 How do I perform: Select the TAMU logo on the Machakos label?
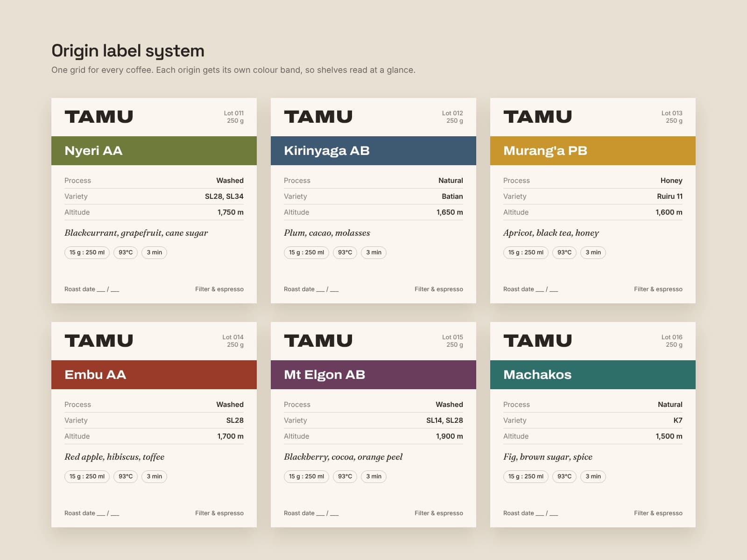[538, 341]
